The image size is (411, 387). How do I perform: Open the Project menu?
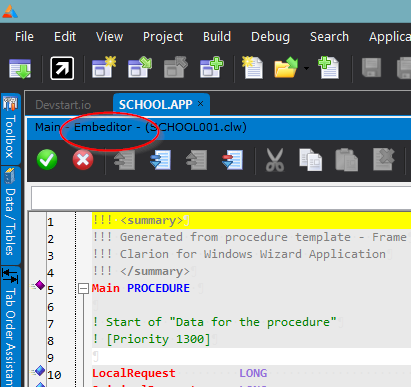pos(163,37)
